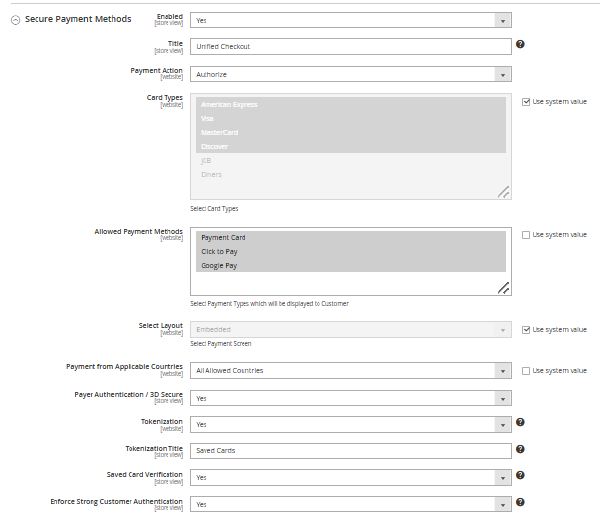This screenshot has height=518, width=600.
Task: Open the Enabled dropdown
Action: click(351, 20)
